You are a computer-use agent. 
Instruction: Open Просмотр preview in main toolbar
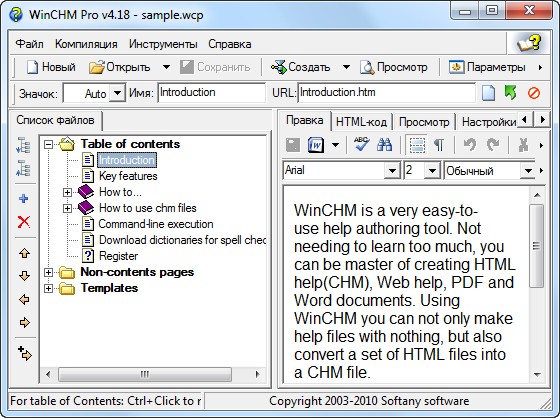click(394, 67)
